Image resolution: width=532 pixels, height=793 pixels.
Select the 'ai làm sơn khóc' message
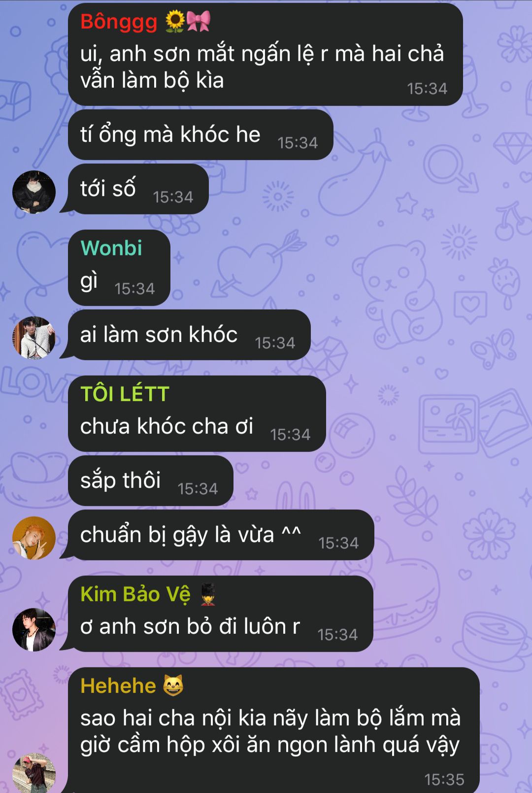coord(189,335)
